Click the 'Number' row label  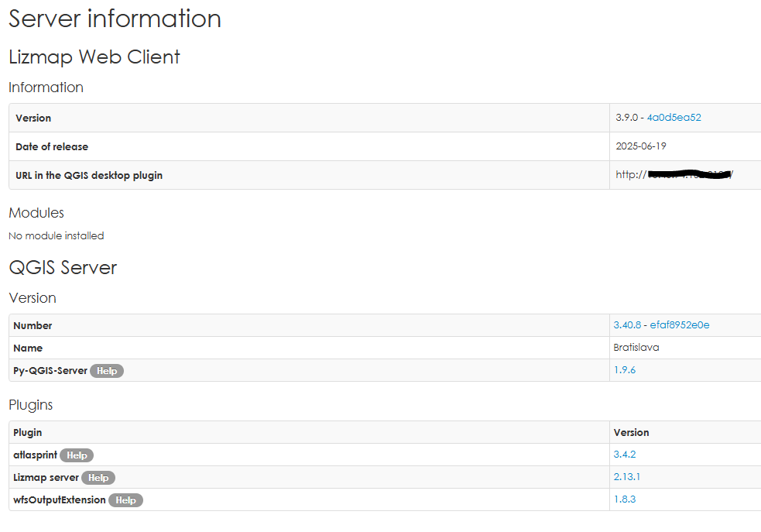33,326
